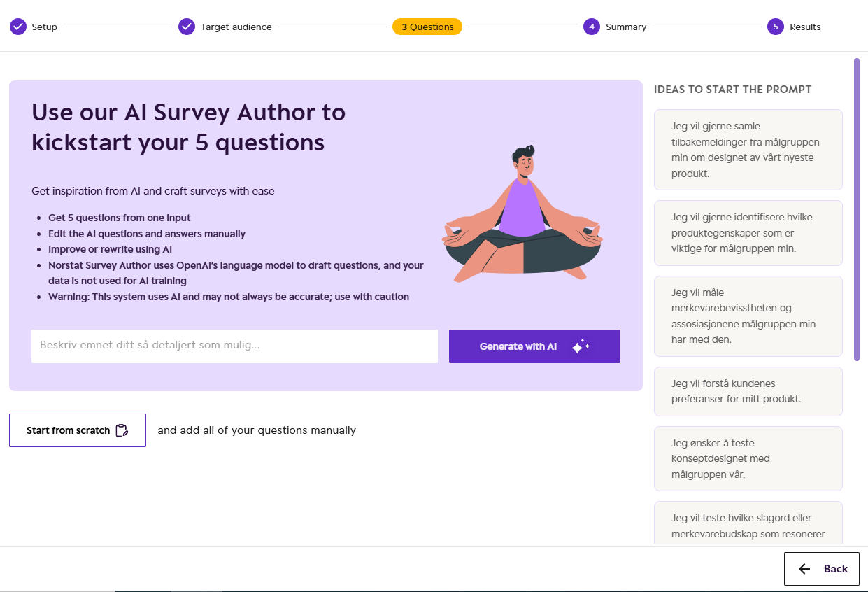Click the meditating person illustration
Screen dimensions: 868x592
pyautogui.click(x=522, y=213)
